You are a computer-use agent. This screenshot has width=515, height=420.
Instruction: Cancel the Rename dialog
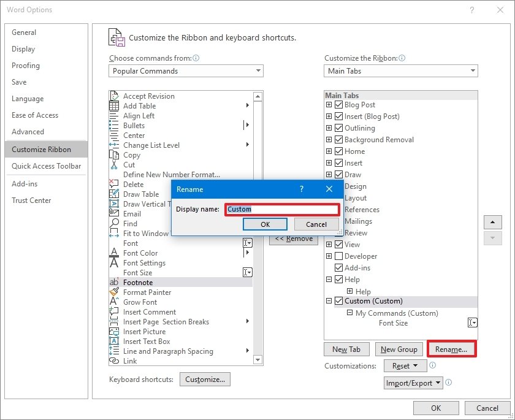click(316, 224)
